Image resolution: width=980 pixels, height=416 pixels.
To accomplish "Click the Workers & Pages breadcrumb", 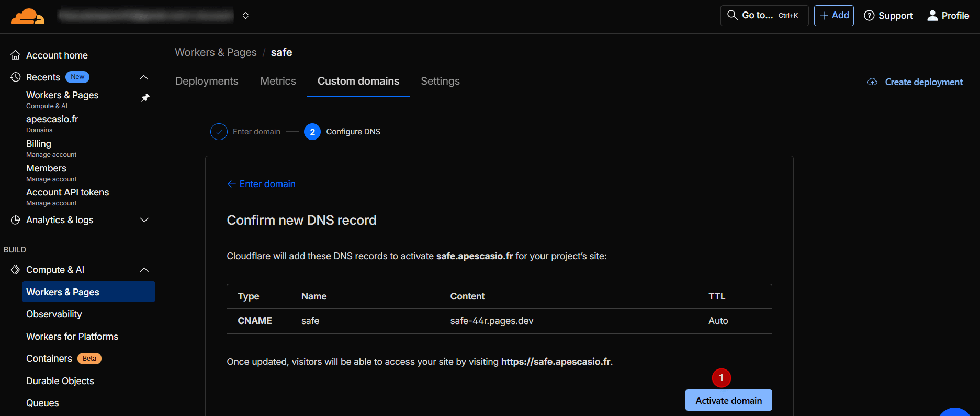I will (216, 52).
